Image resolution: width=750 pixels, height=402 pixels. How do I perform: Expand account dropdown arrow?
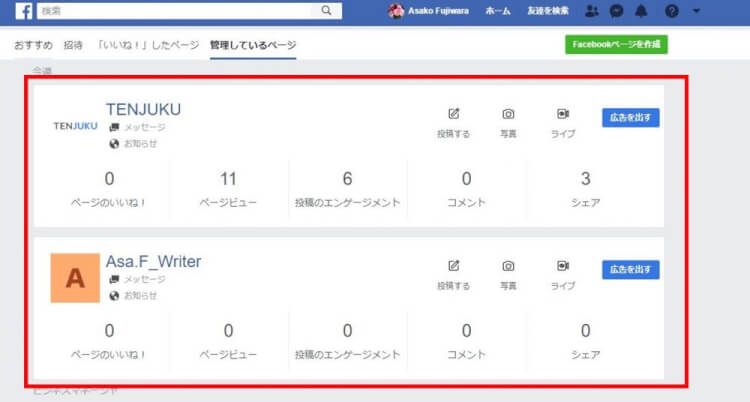pyautogui.click(x=696, y=11)
